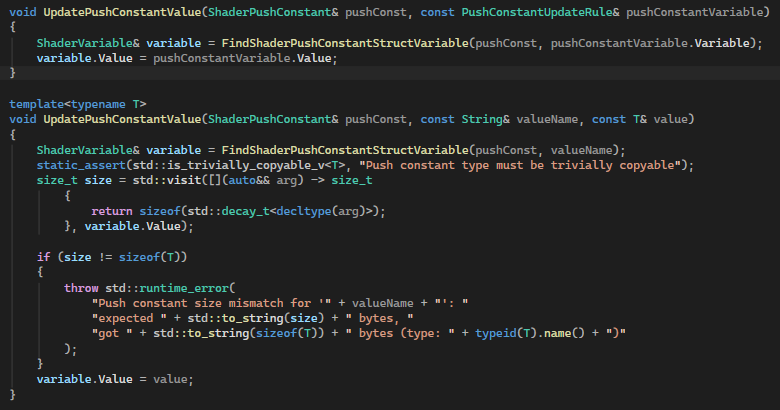Image resolution: width=780 pixels, height=410 pixels.
Task: Click static_assert keyword
Action: click(x=81, y=165)
